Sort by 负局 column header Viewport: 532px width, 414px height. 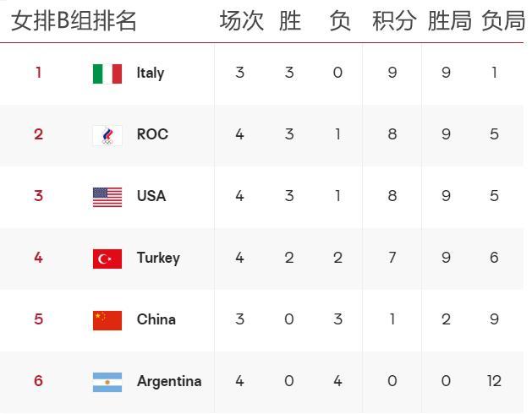pos(502,21)
